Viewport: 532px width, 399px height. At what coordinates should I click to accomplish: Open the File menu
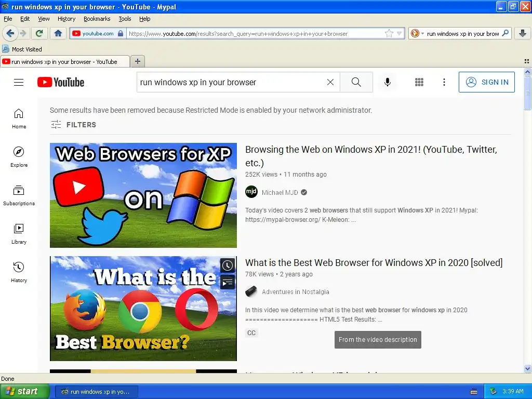point(8,19)
